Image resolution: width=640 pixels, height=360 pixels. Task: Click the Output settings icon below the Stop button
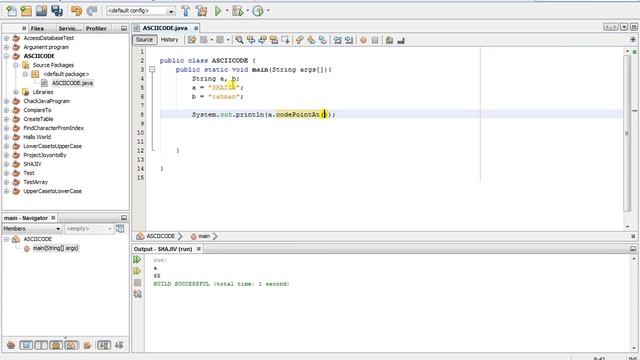[137, 294]
